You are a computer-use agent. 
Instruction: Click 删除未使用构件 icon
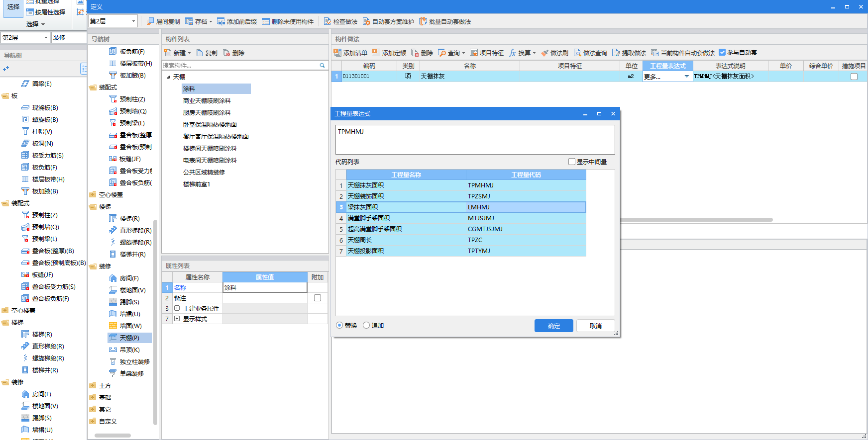(266, 21)
